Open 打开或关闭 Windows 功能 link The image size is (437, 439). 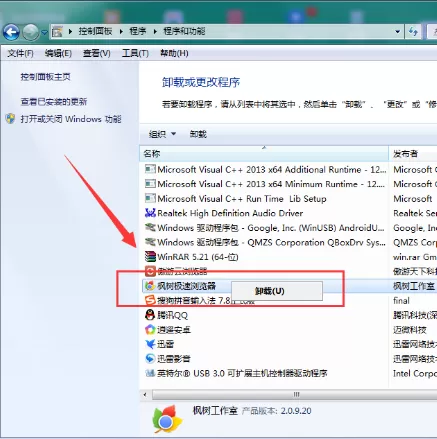[71, 119]
